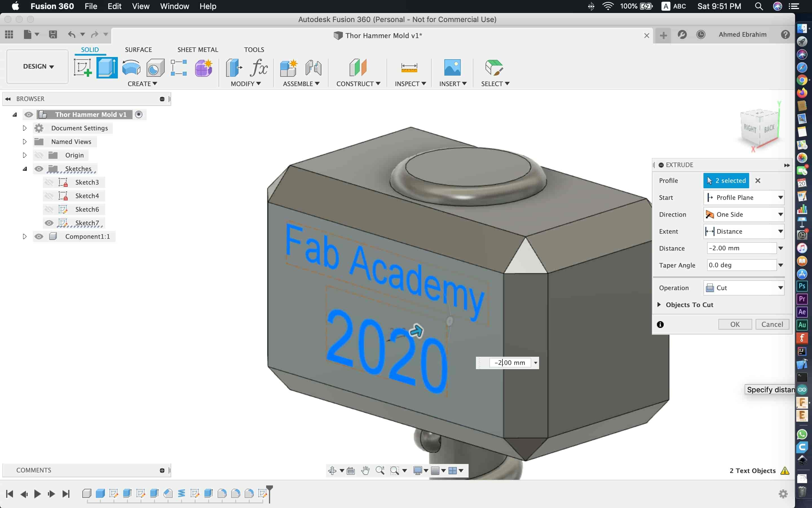Switch to the TOOLS tab

point(254,50)
